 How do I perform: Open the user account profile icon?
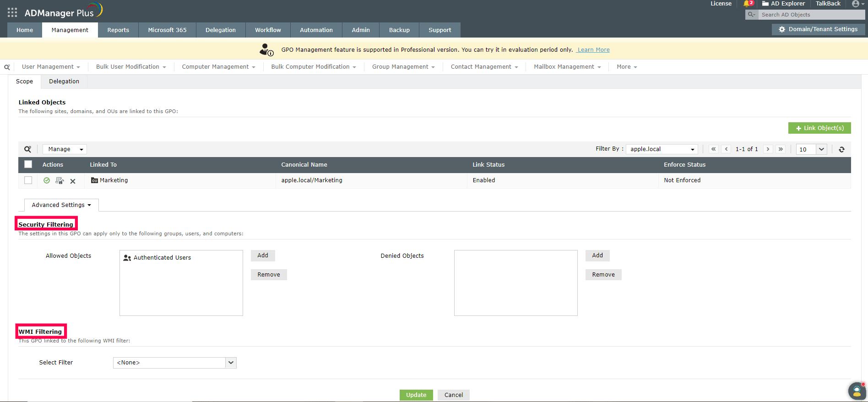click(x=856, y=4)
